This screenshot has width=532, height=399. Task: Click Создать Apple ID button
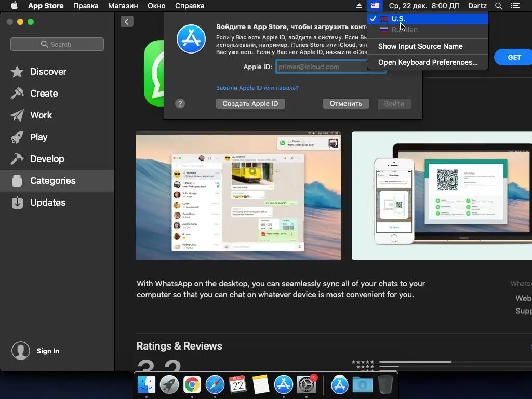coord(250,103)
